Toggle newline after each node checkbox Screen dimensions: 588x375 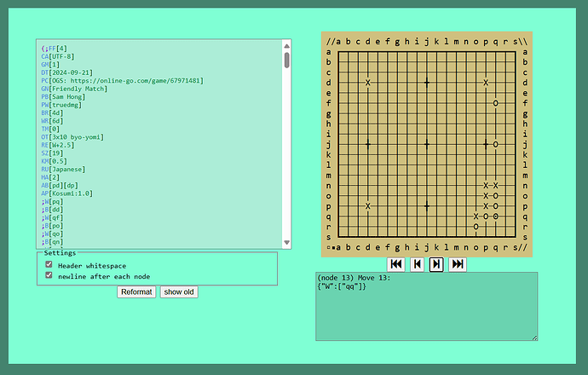(x=49, y=275)
